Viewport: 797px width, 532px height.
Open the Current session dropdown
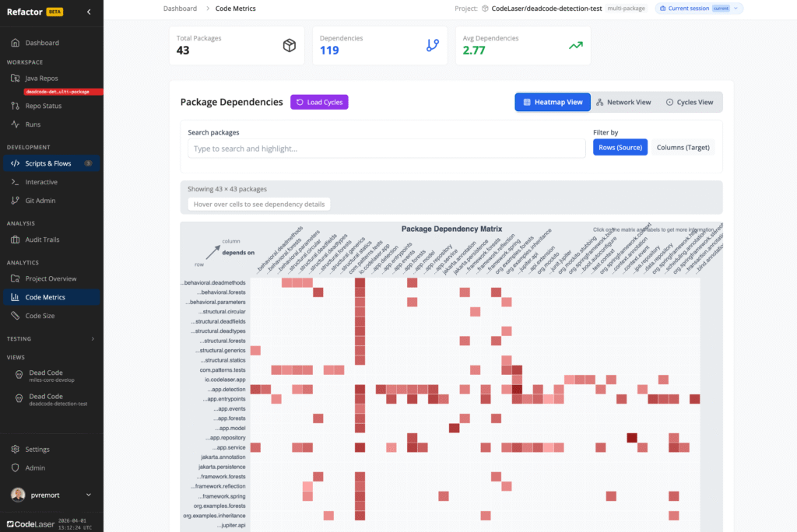tap(699, 9)
